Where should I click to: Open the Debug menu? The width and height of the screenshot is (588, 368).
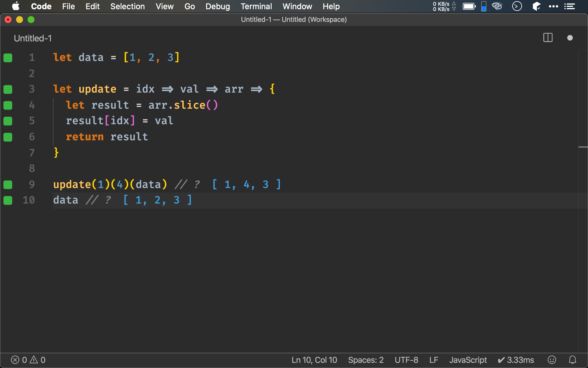218,6
